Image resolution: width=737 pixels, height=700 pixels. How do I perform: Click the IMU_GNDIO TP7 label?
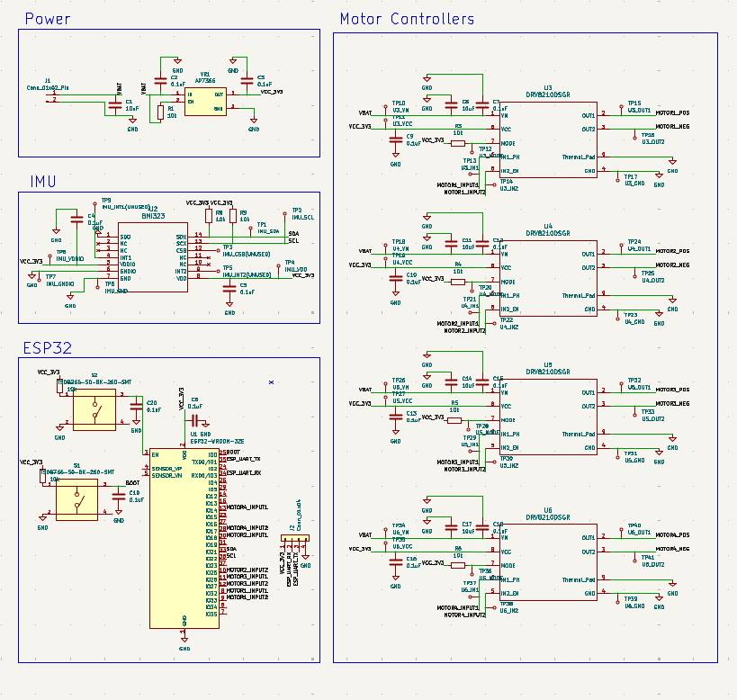point(60,283)
